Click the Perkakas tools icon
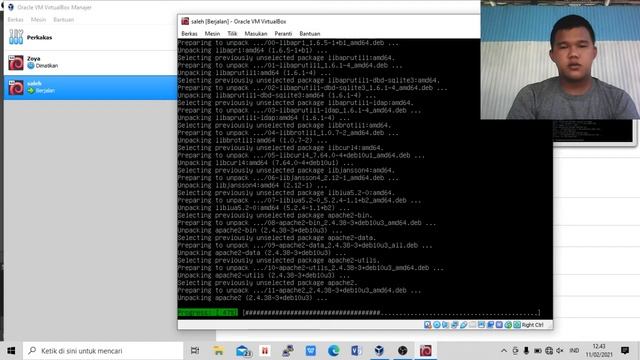This screenshot has width=640, height=360. pyautogui.click(x=16, y=37)
